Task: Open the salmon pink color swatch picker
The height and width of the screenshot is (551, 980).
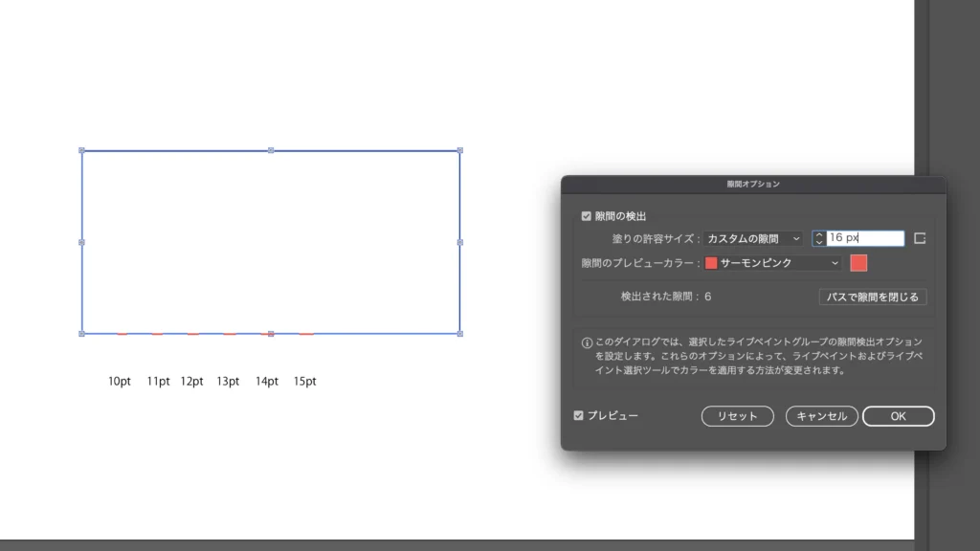Action: point(858,263)
